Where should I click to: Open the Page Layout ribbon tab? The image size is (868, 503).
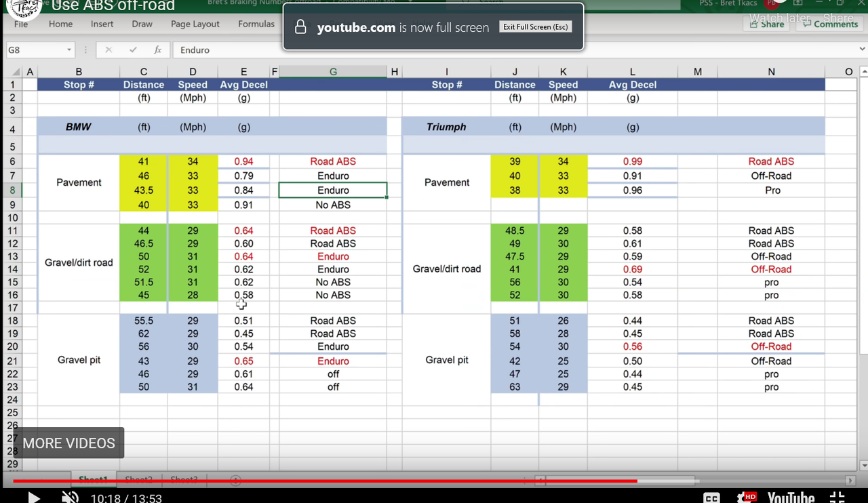pos(195,24)
